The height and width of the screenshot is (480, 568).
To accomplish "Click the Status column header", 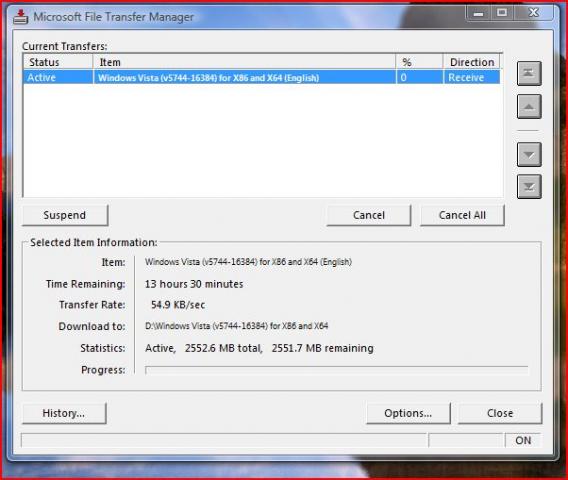I will (x=58, y=62).
